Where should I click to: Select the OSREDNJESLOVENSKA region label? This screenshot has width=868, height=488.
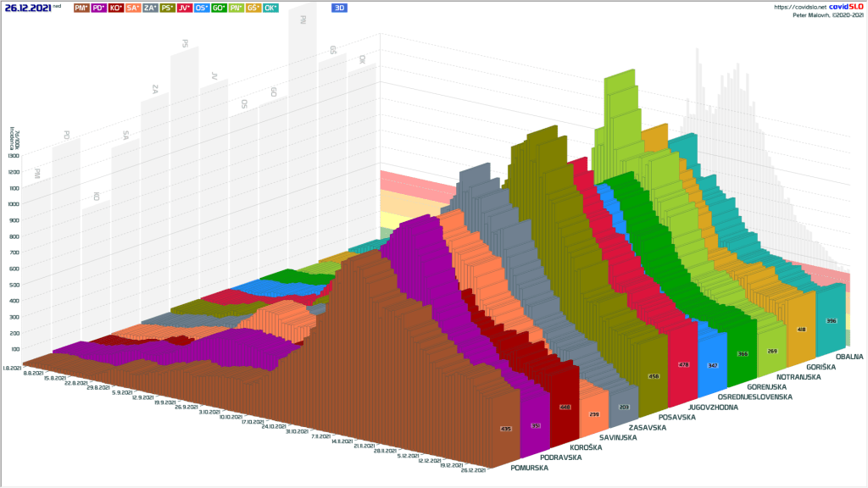[754, 396]
